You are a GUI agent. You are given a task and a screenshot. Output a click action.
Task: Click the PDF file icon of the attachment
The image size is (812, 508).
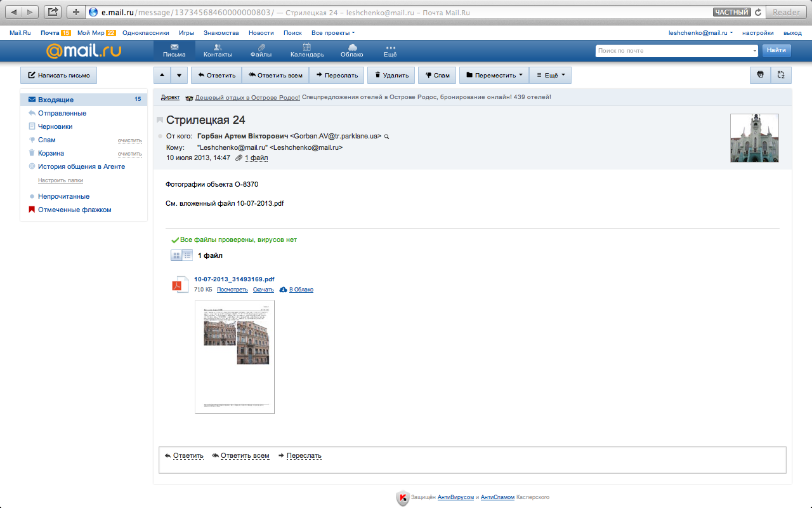pyautogui.click(x=181, y=284)
